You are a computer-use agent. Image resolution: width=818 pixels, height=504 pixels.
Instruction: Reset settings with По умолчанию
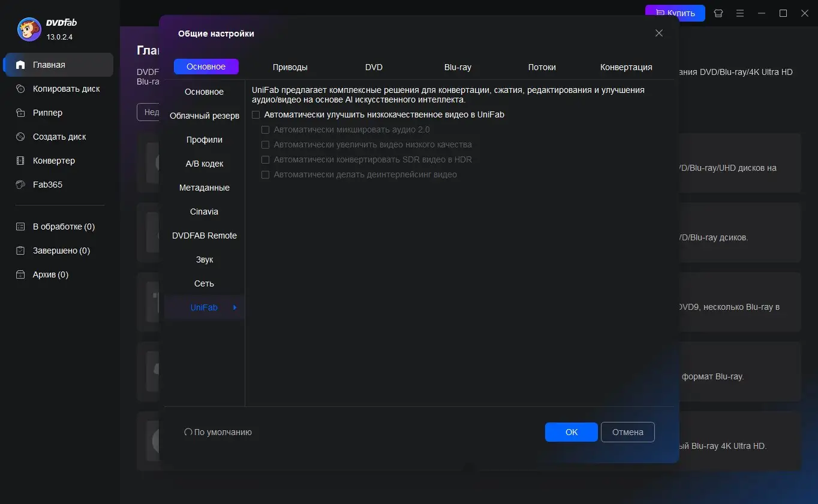(218, 432)
